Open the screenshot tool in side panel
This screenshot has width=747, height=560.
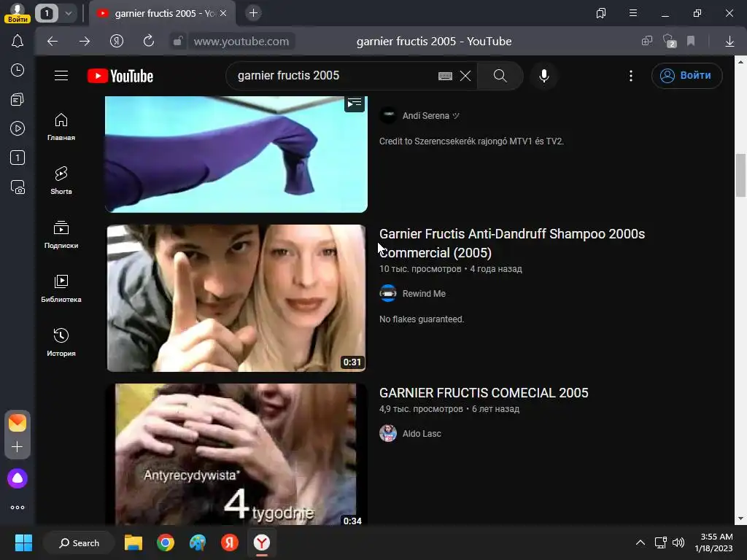point(18,187)
